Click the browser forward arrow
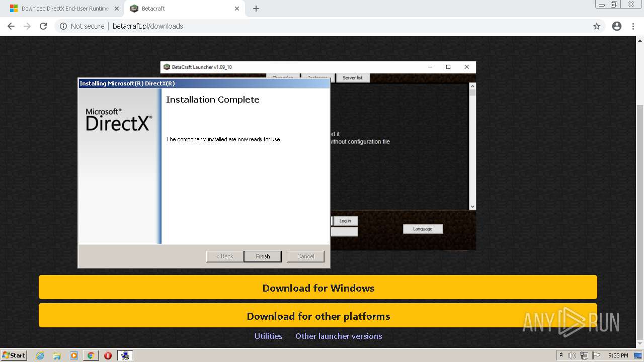This screenshot has height=362, width=644. tap(27, 26)
